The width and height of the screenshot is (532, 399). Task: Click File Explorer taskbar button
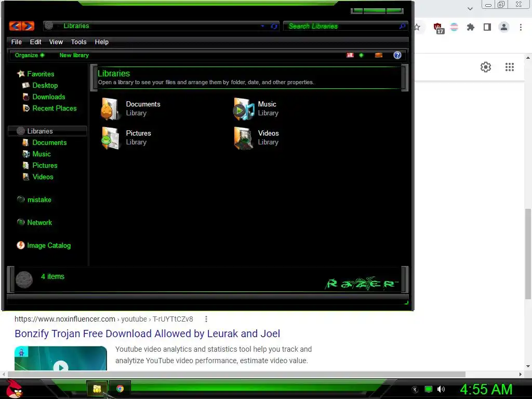(97, 389)
